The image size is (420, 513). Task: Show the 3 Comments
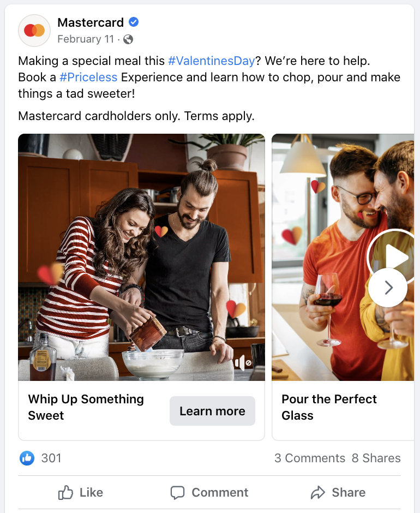click(310, 458)
